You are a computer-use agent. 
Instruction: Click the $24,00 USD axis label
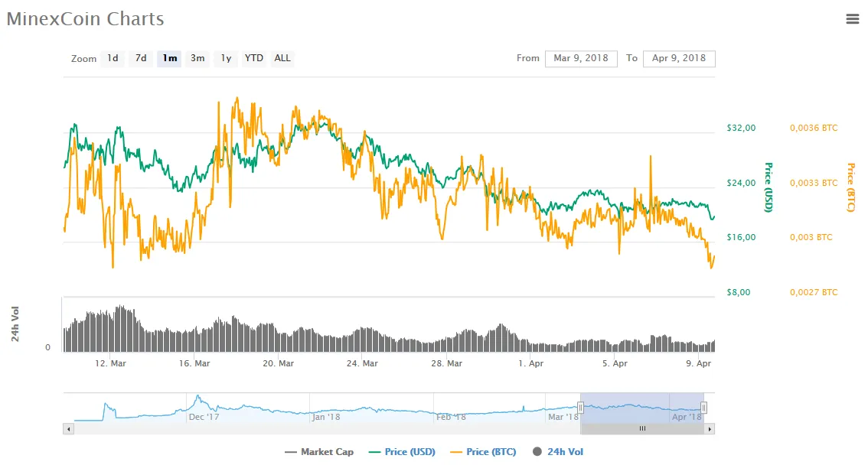point(741,183)
